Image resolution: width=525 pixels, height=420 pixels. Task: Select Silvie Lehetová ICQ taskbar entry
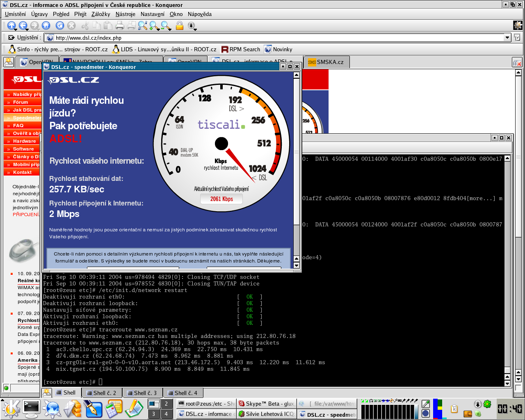click(266, 414)
